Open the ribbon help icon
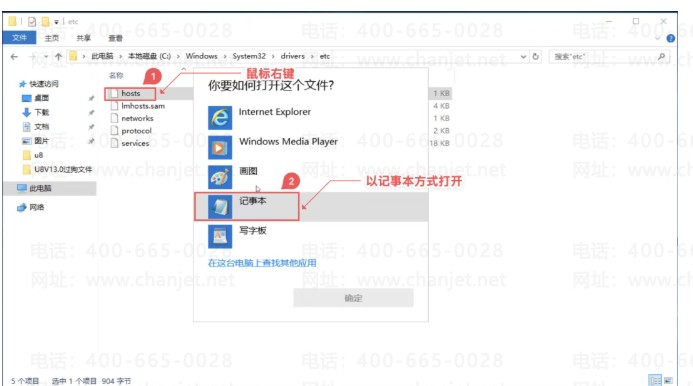The width and height of the screenshot is (693, 386). [670, 38]
